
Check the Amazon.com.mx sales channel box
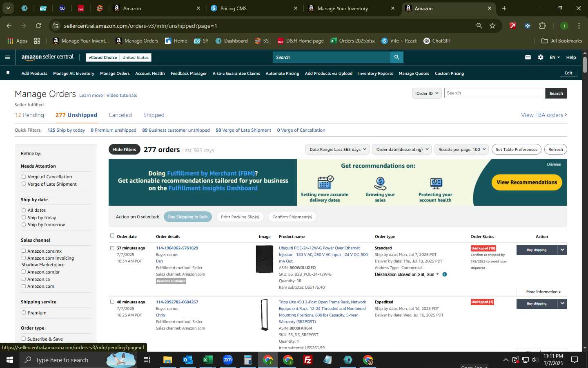tap(24, 251)
